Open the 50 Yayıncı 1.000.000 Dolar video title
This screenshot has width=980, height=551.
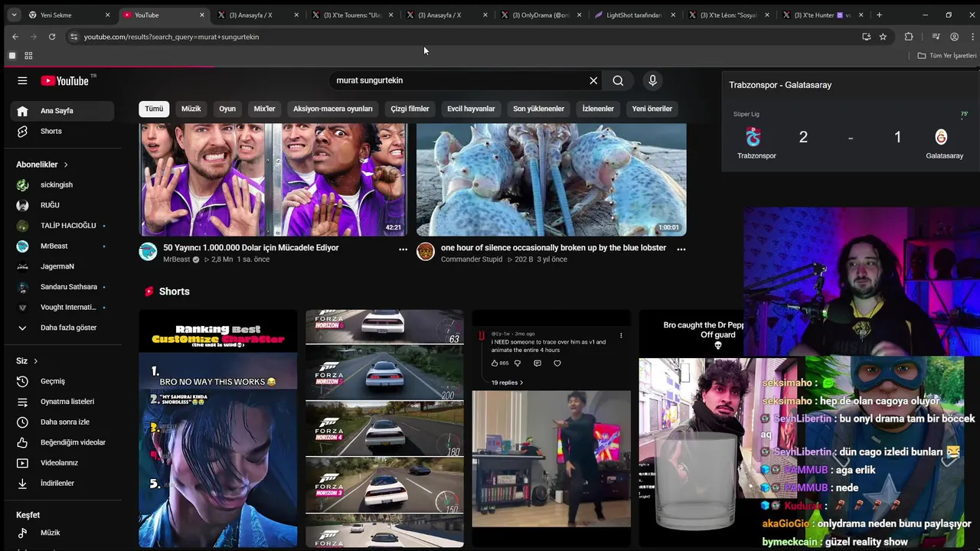251,248
